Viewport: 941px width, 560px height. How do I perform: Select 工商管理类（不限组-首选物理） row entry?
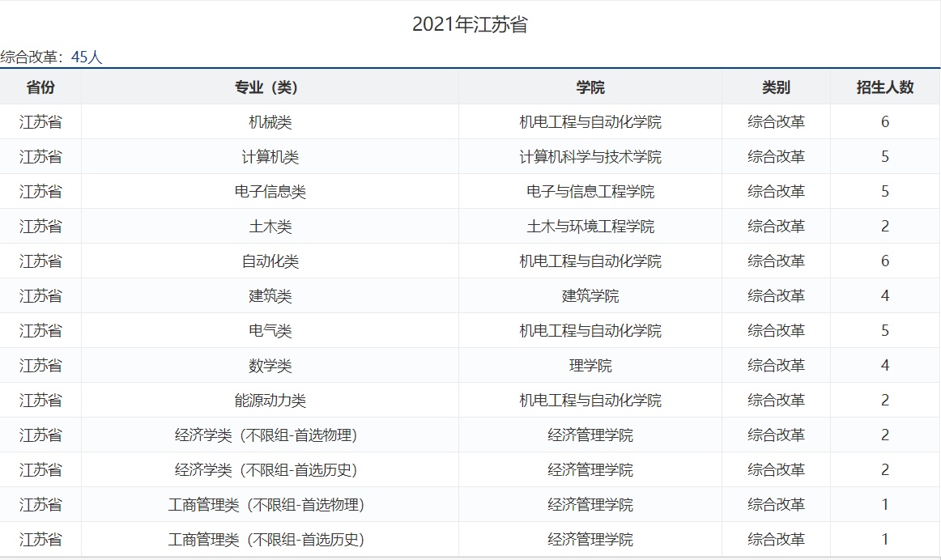(x=266, y=505)
